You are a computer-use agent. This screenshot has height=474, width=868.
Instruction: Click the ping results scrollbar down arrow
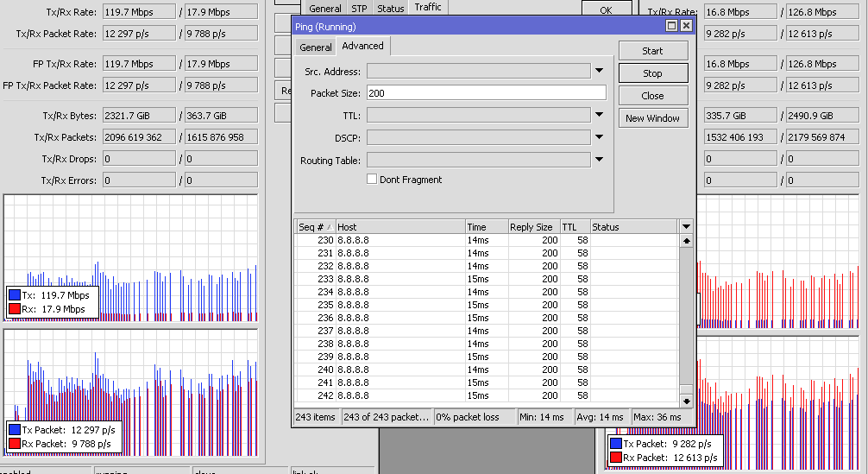point(687,401)
